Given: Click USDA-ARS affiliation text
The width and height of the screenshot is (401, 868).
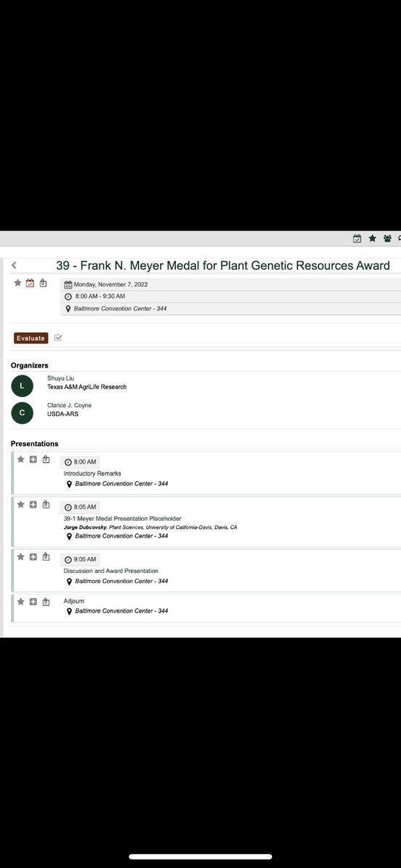Looking at the screenshot, I should click(63, 414).
